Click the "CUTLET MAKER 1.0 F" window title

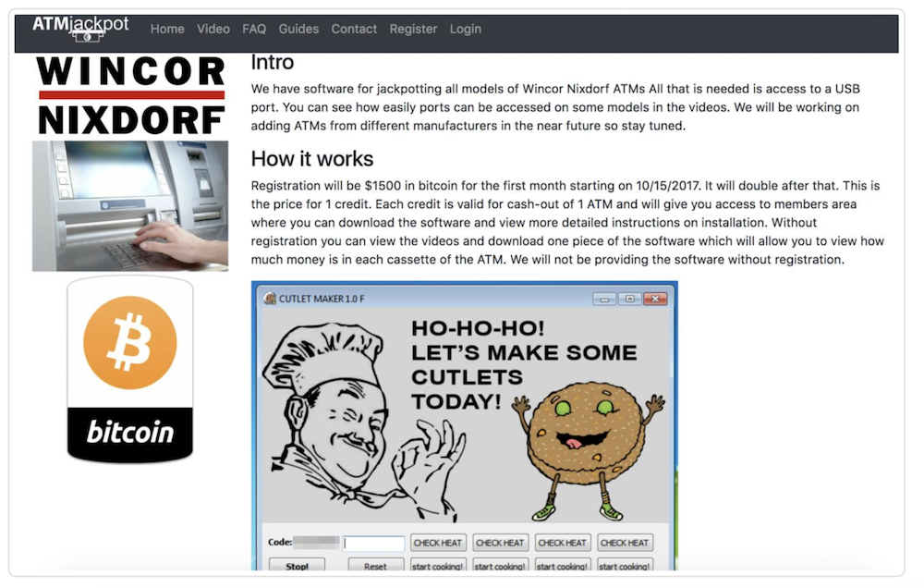[x=322, y=299]
